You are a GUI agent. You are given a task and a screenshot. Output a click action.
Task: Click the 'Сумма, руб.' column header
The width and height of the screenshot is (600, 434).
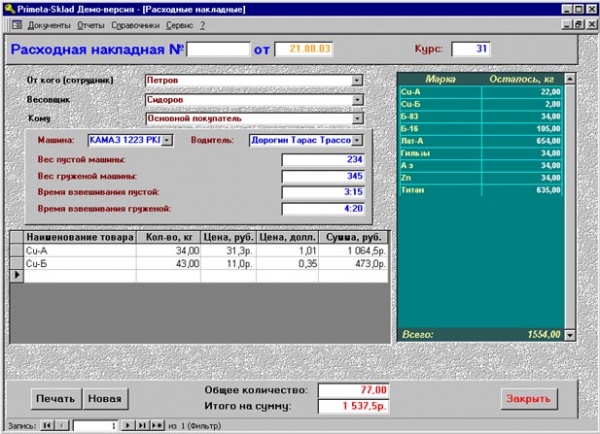click(353, 238)
